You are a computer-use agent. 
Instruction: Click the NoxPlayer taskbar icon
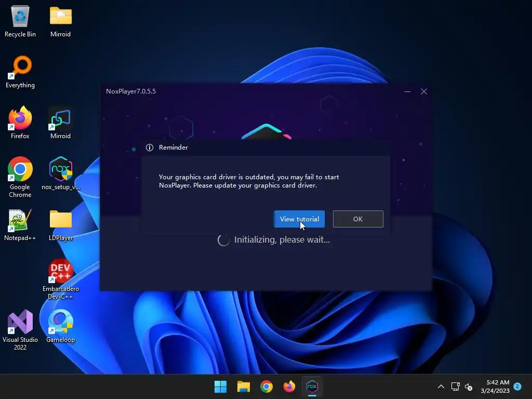tap(312, 387)
